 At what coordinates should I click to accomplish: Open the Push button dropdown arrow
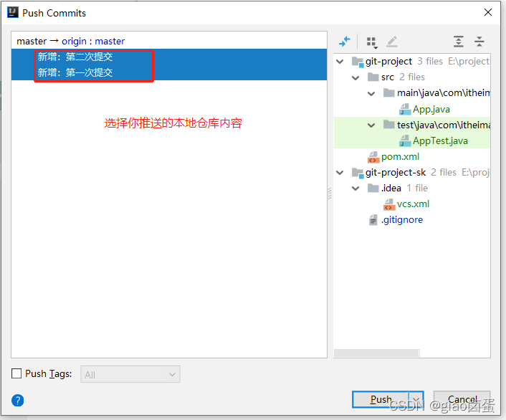pyautogui.click(x=416, y=399)
